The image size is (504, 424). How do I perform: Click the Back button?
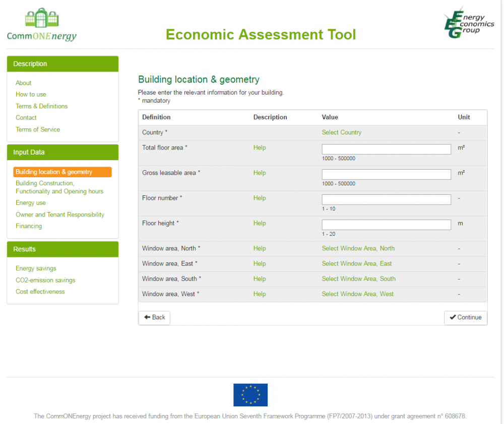click(154, 318)
